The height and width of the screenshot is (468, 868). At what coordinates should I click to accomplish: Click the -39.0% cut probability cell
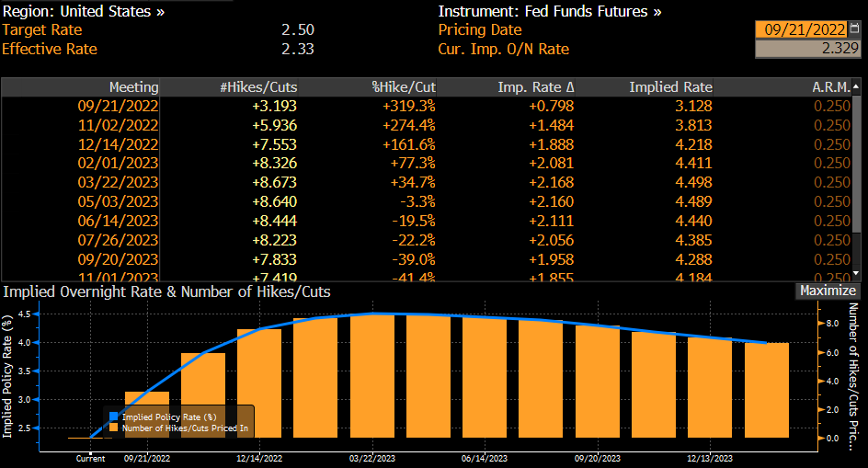pos(414,259)
